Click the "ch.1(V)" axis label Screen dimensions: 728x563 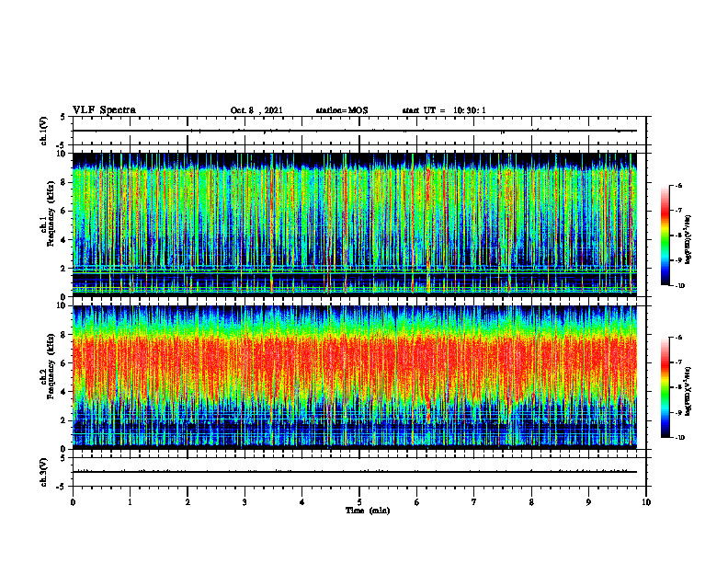point(43,131)
